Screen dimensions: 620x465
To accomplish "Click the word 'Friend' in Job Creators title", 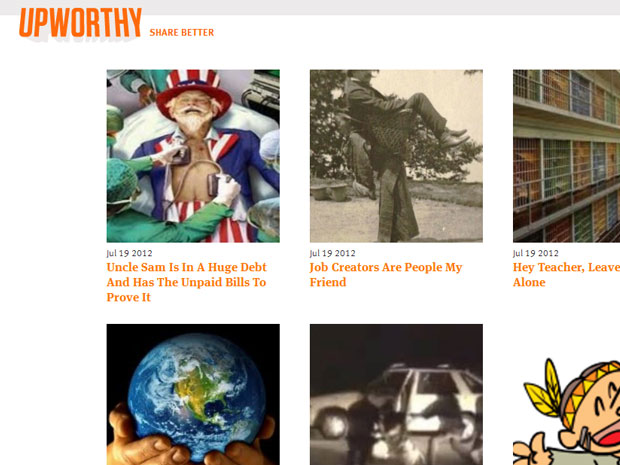I will coord(328,282).
